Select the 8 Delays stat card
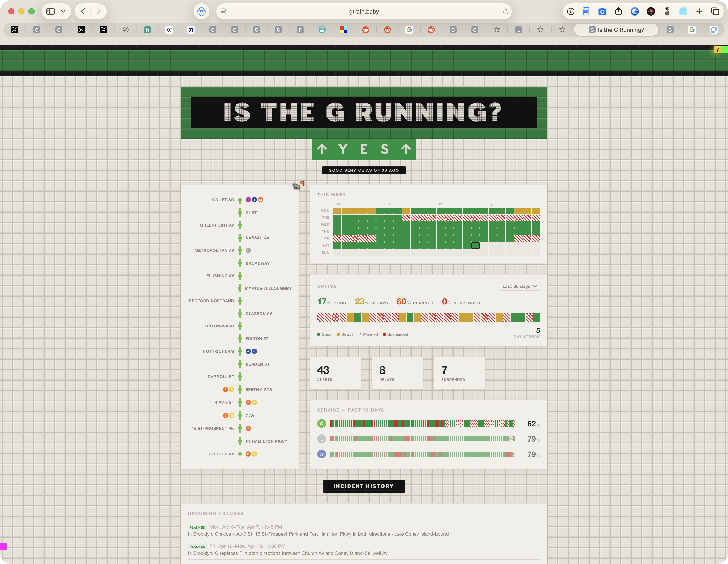 click(x=397, y=373)
